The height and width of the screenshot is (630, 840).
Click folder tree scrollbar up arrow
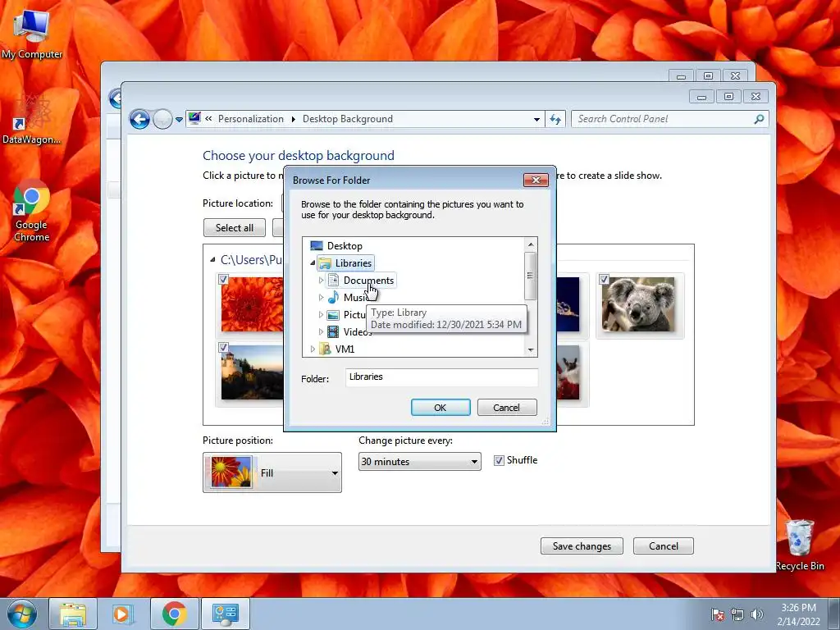tap(531, 244)
